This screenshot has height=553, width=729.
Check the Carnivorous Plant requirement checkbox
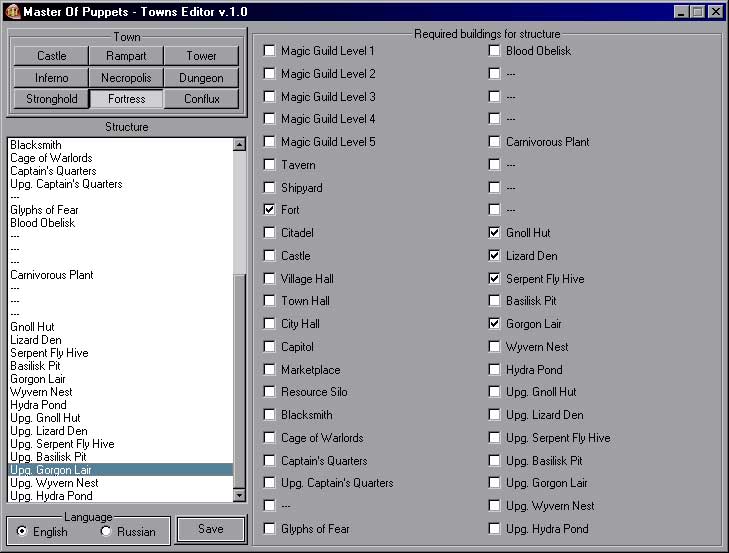(x=494, y=141)
